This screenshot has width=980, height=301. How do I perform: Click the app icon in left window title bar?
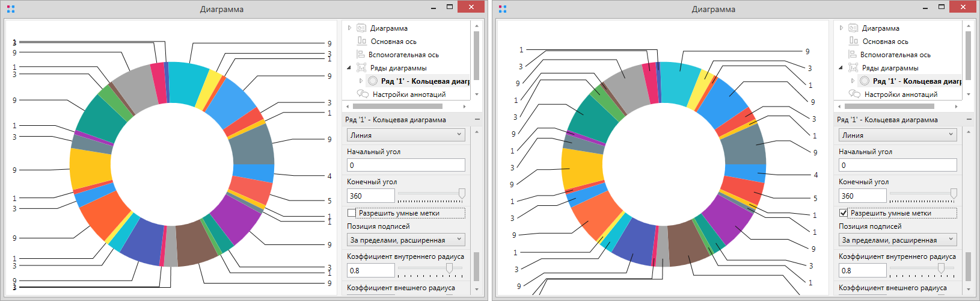pyautogui.click(x=10, y=9)
